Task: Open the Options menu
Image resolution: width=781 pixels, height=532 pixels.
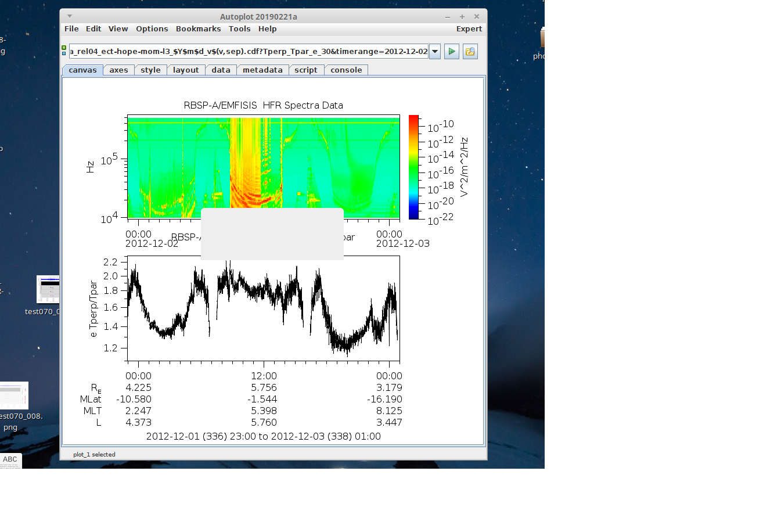Action: tap(152, 29)
